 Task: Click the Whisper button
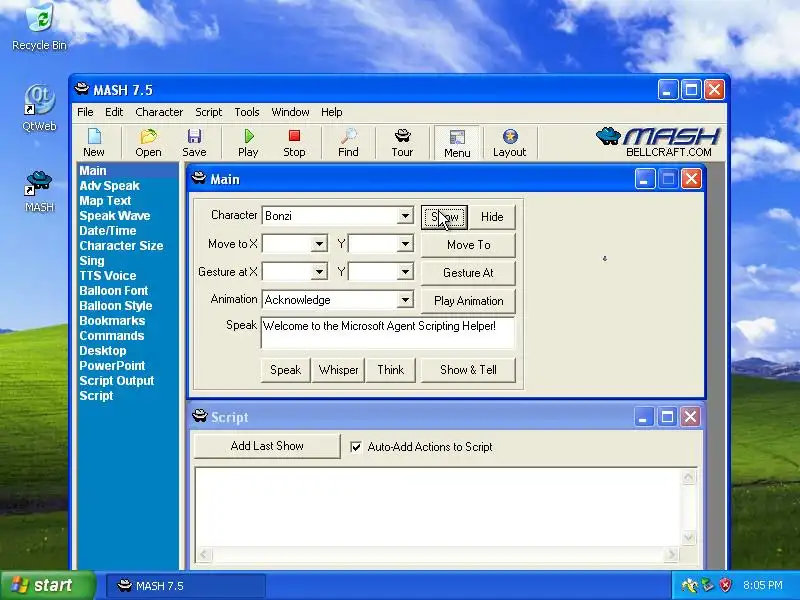pyautogui.click(x=338, y=370)
